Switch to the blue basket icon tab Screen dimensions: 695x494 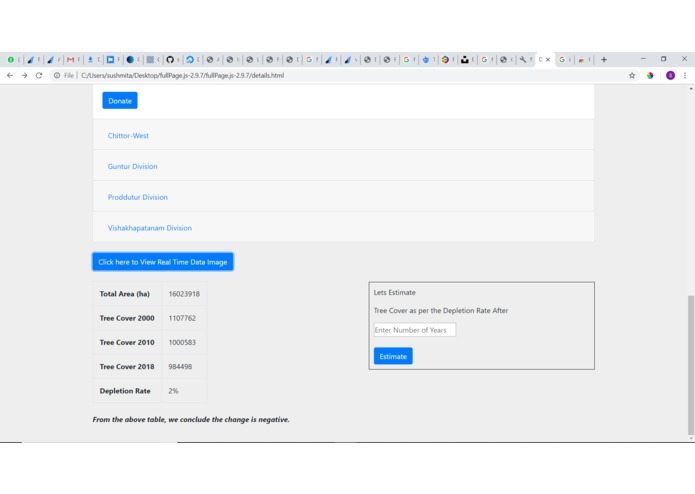tap(426, 59)
